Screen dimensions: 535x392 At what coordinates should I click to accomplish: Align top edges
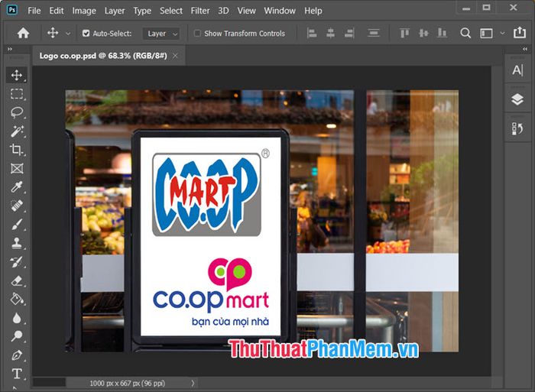[404, 33]
